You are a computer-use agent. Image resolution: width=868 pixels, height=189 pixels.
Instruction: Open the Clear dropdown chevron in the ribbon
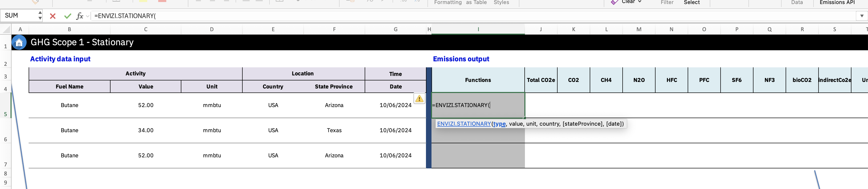[639, 2]
